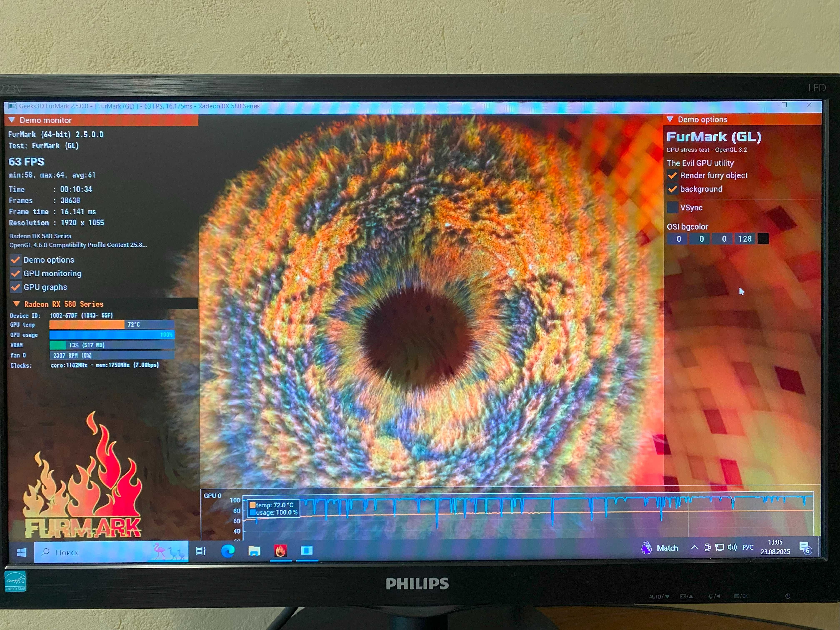Disable the background checkbox
This screenshot has width=840, height=630.
click(672, 189)
